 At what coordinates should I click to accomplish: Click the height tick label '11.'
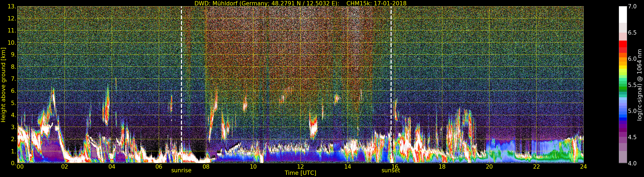click(12, 31)
